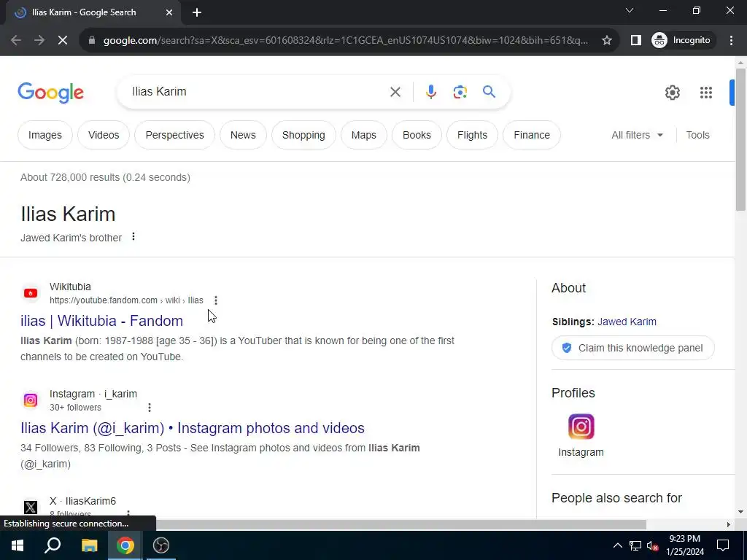Clear the search box with the X icon
Viewport: 747px width, 560px height.
click(395, 92)
